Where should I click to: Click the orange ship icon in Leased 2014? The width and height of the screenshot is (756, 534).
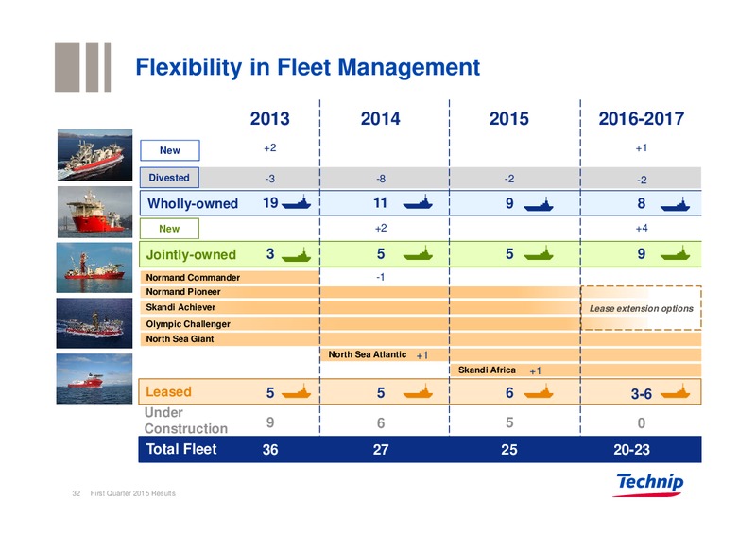tap(418, 391)
